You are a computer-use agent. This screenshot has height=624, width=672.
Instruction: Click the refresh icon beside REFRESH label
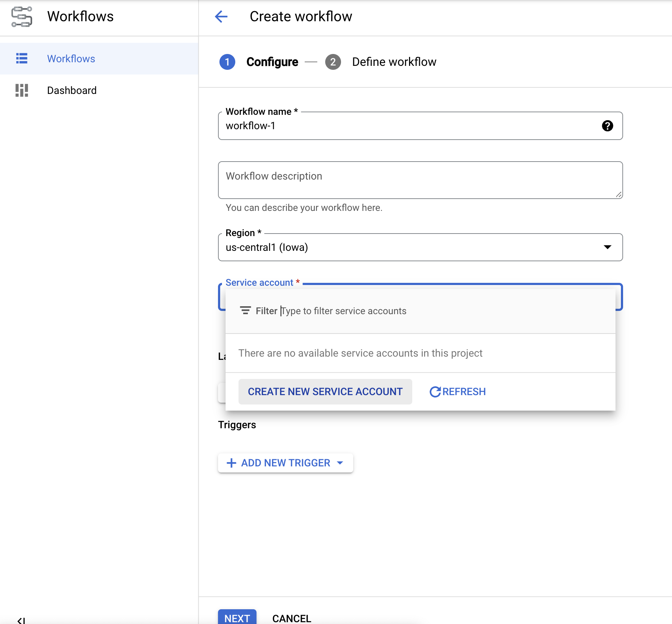(x=435, y=392)
